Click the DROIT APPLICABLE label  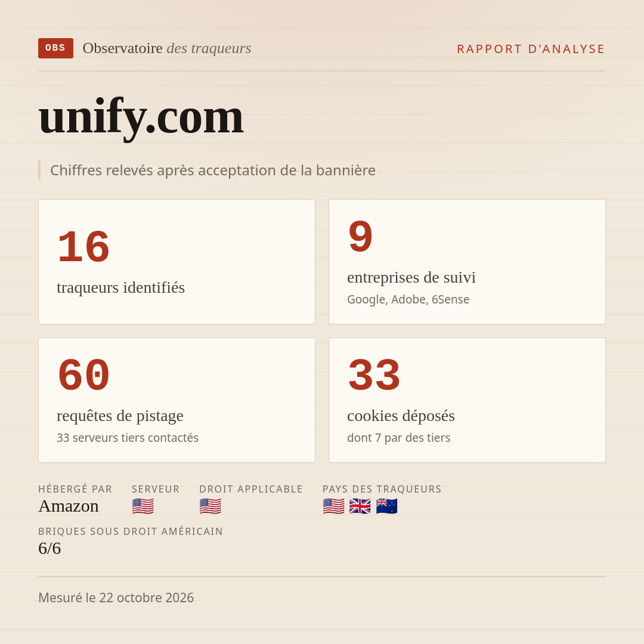pyautogui.click(x=251, y=489)
